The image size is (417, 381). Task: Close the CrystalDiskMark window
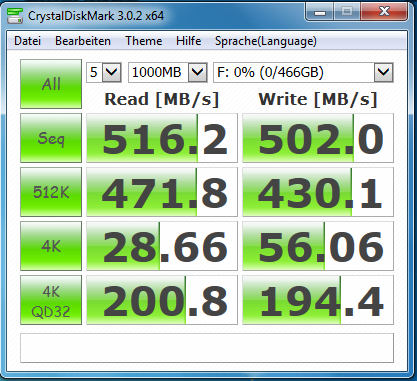coord(384,12)
